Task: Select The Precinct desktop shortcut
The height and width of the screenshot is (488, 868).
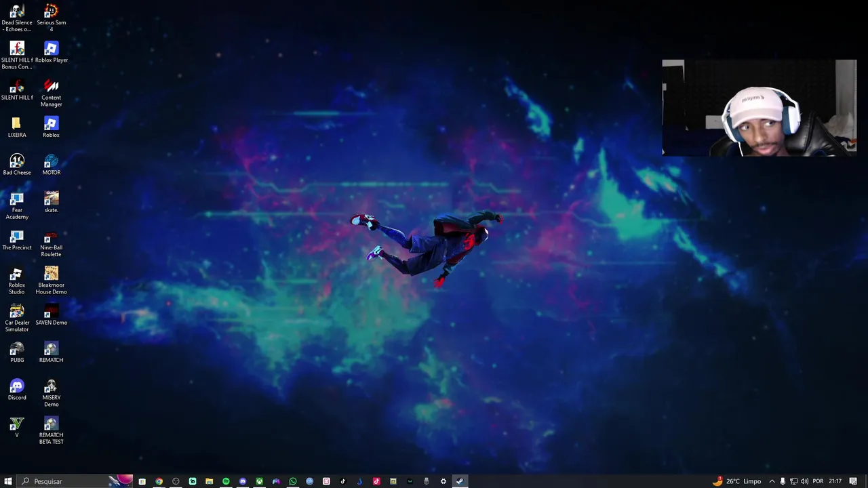Action: (x=17, y=239)
